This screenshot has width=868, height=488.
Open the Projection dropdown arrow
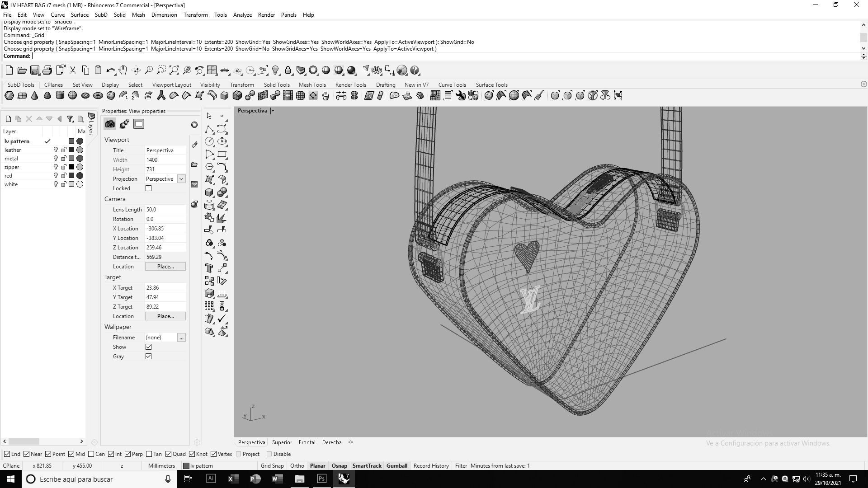point(181,179)
